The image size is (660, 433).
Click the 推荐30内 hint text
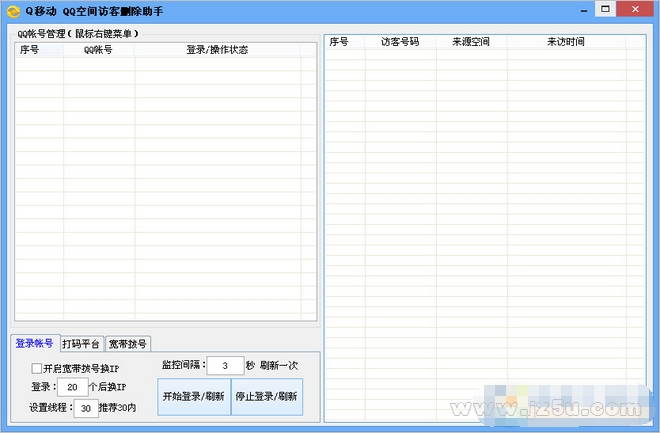point(117,408)
